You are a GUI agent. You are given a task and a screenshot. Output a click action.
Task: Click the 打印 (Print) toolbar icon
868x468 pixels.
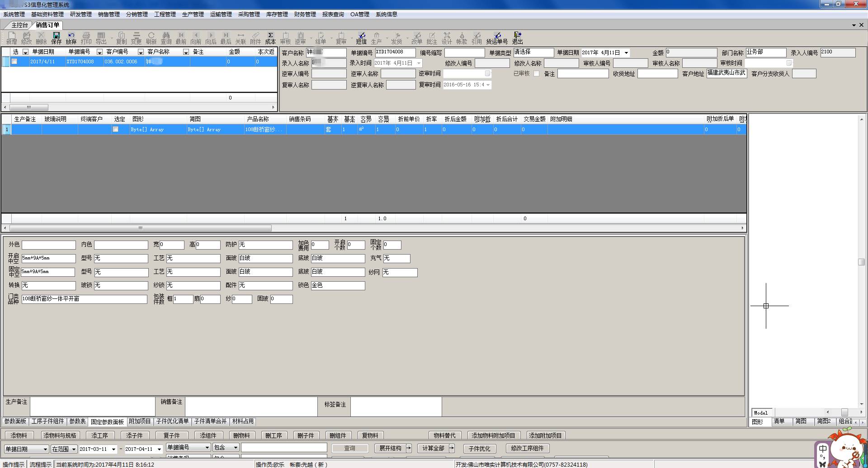86,38
